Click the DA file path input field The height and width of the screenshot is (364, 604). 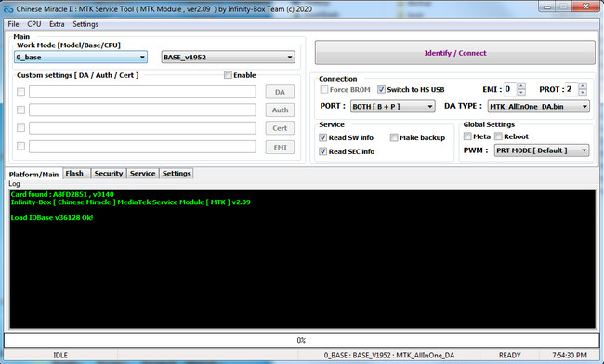point(142,92)
